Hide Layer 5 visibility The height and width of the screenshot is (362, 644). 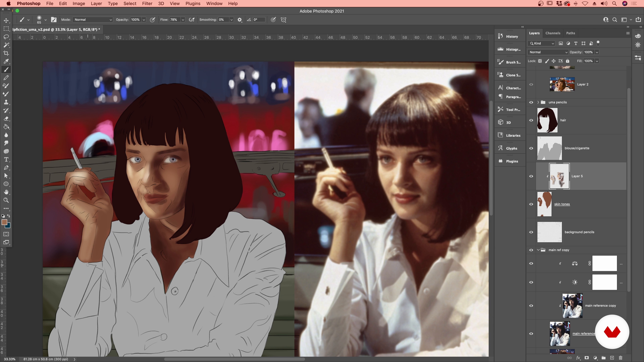(x=531, y=176)
